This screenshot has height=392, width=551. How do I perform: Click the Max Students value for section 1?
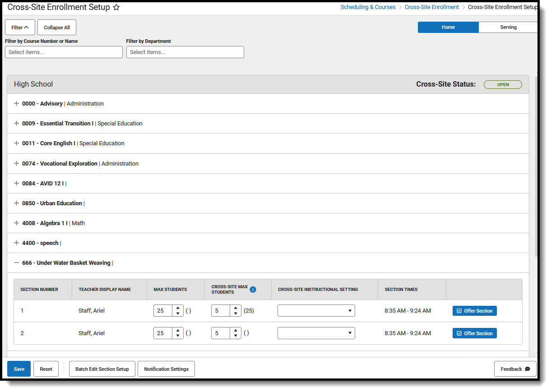coord(163,311)
